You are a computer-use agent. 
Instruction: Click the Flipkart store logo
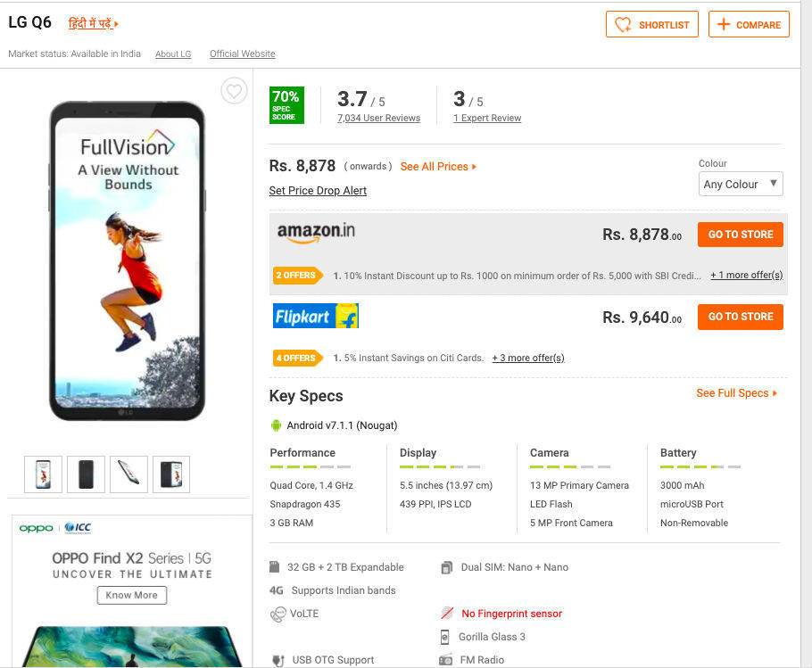tap(315, 316)
